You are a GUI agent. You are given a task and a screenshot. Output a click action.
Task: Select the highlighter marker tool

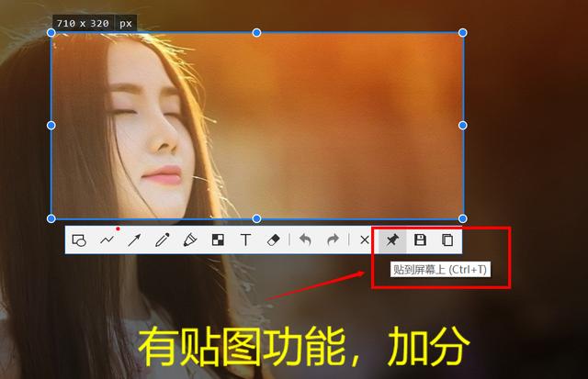190,240
